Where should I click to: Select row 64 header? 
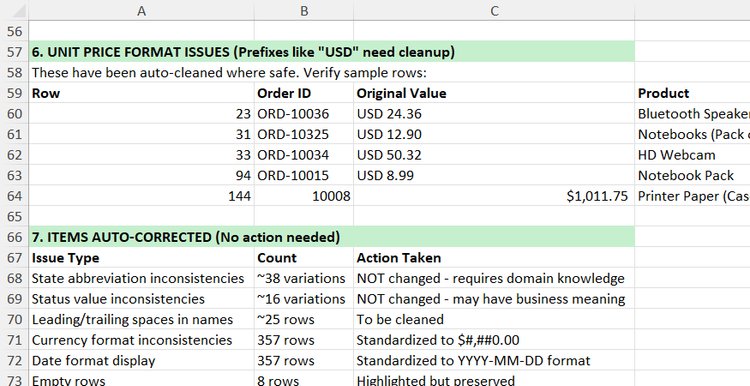[x=14, y=196]
